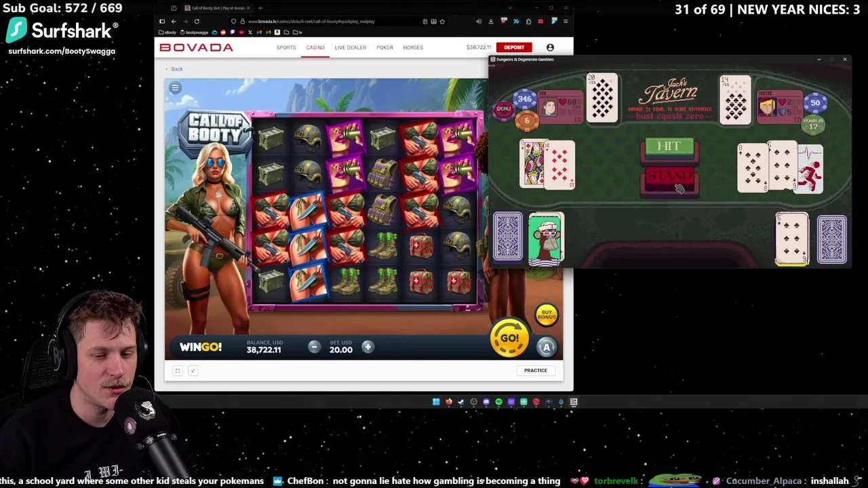The width and height of the screenshot is (868, 488).
Task: Open Discord from the taskbar
Action: click(486, 402)
